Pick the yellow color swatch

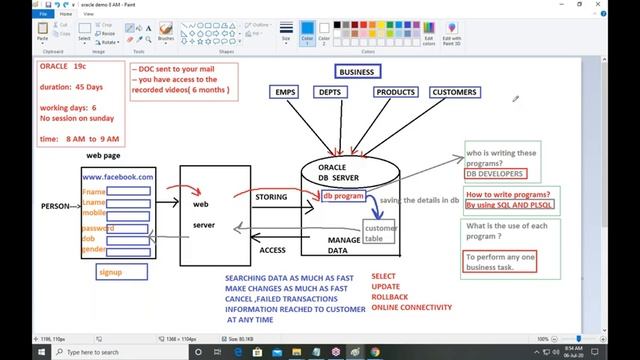tap(381, 25)
